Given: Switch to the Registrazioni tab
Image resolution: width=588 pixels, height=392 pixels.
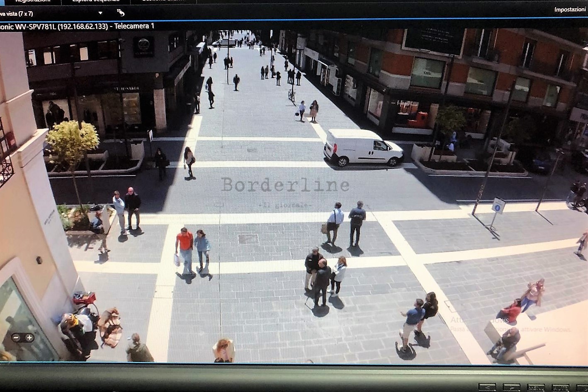Looking at the screenshot, I should pos(32,1).
